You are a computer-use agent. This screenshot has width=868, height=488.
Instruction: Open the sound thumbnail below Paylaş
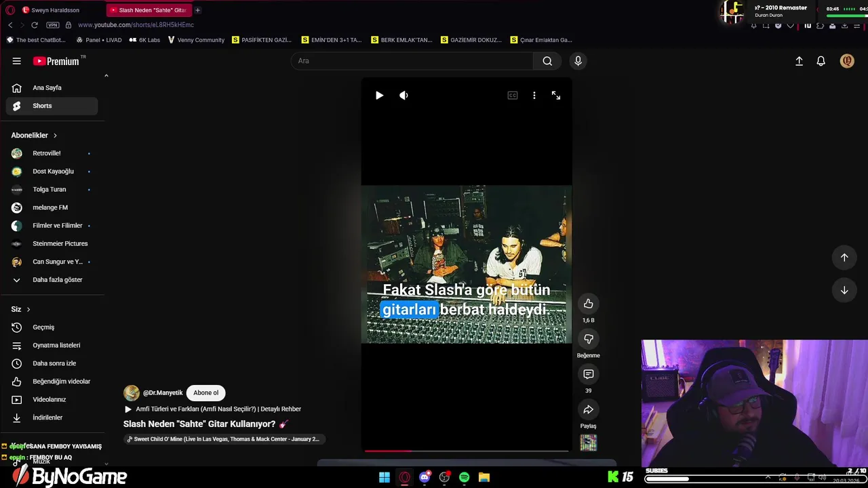click(x=588, y=443)
